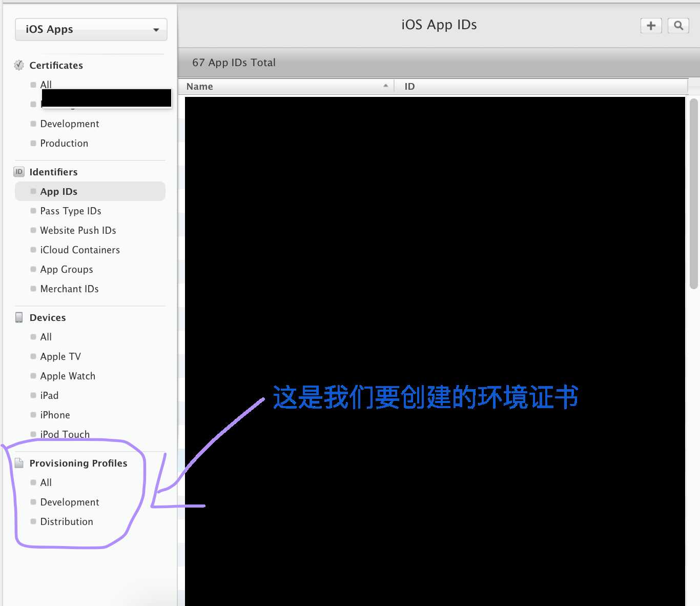Click the vertical scrollbar thumb

[694, 194]
